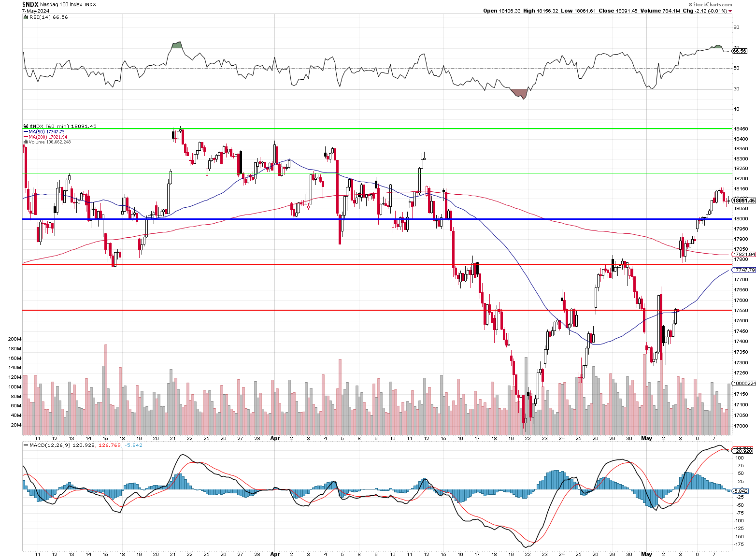Click the 17747.79 MA(50) axis label
Screen dimensions: 756x559
(x=743, y=270)
